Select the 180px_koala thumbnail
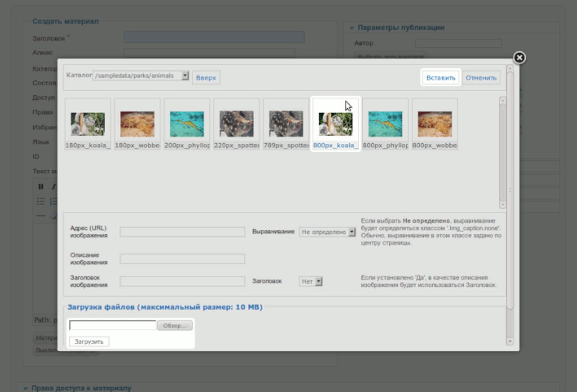The image size is (577, 392). (x=88, y=124)
